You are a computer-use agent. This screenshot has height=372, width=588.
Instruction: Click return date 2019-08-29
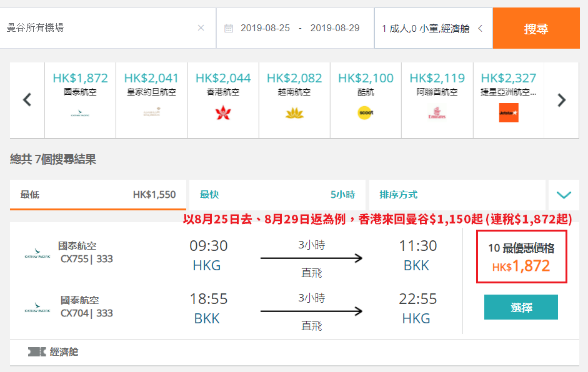(x=335, y=28)
